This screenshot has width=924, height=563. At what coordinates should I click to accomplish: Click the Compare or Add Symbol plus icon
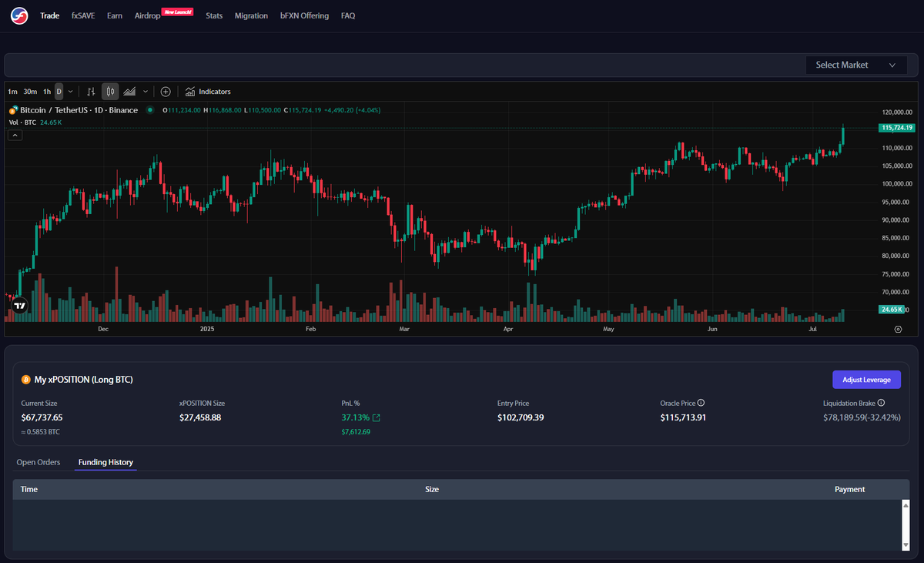point(166,92)
